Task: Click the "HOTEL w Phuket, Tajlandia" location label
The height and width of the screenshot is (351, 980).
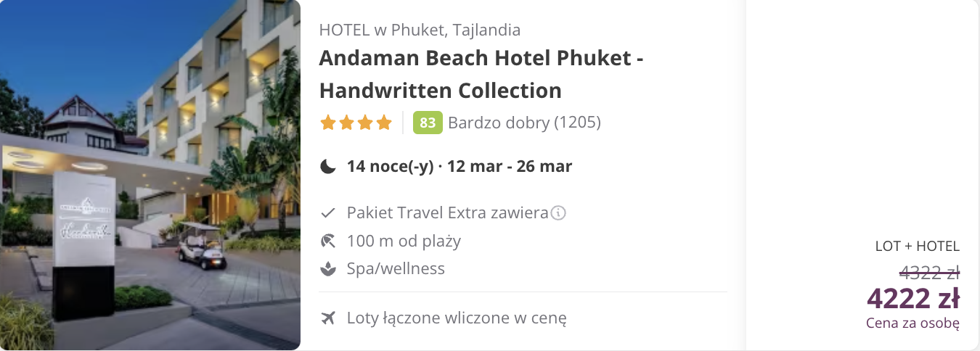Action: tap(420, 30)
